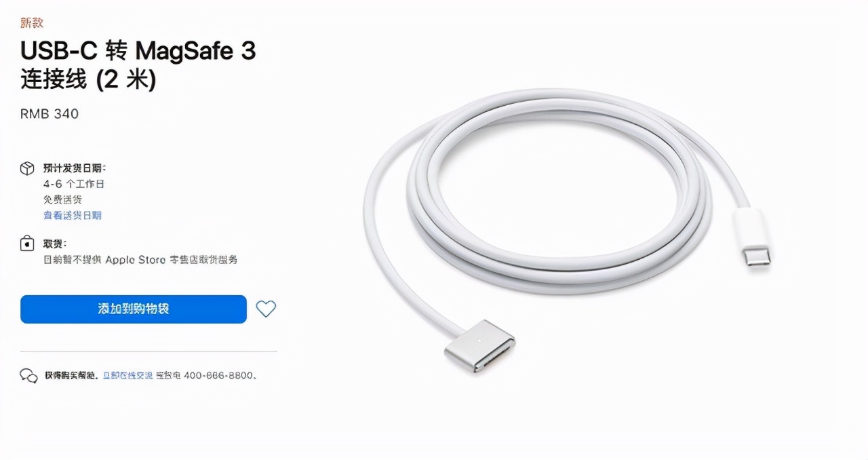The height and width of the screenshot is (460, 868).
Task: Click the RMB 340 price
Action: pyautogui.click(x=50, y=114)
